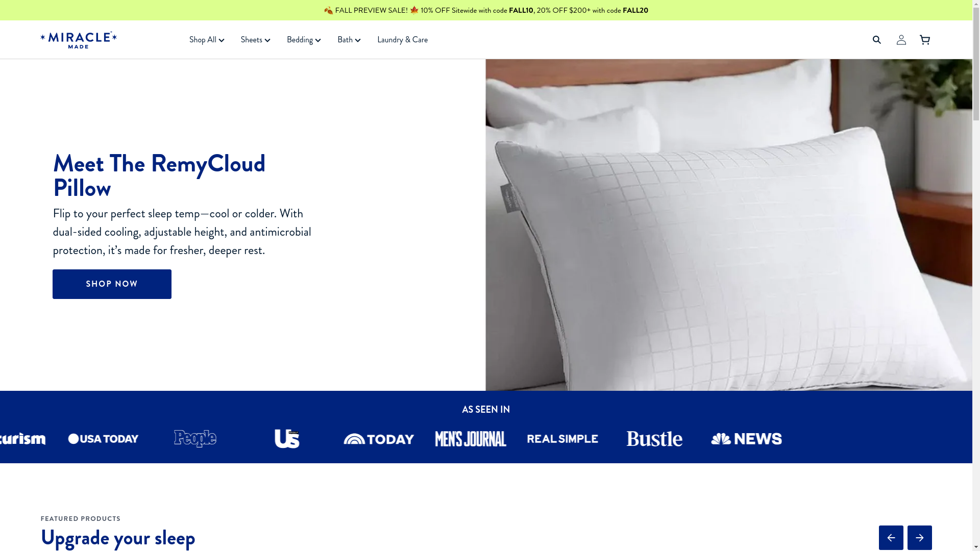Click the Miracle Made logo
This screenshot has width=980, height=551.
coord(78,39)
